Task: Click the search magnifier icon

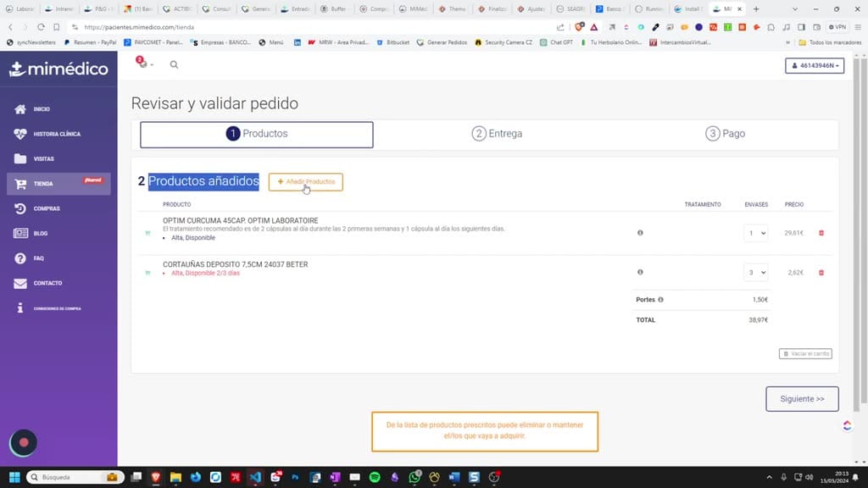Action: point(174,64)
